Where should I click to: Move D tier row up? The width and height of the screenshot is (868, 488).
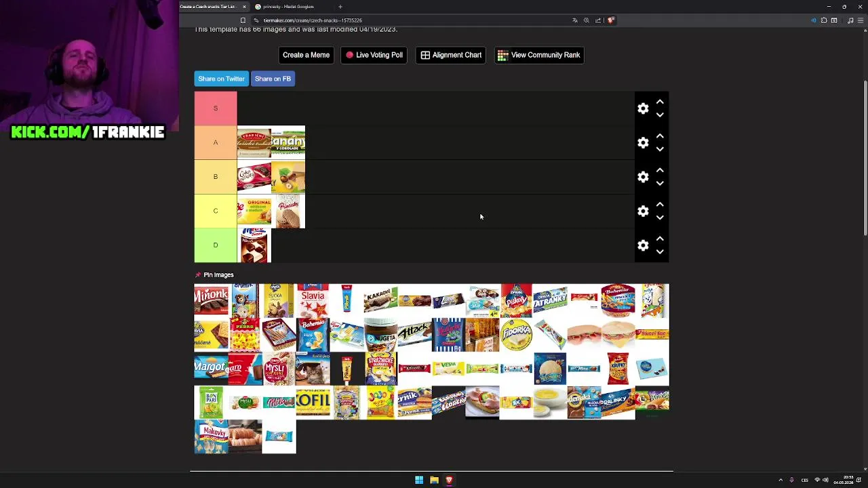[660, 239]
